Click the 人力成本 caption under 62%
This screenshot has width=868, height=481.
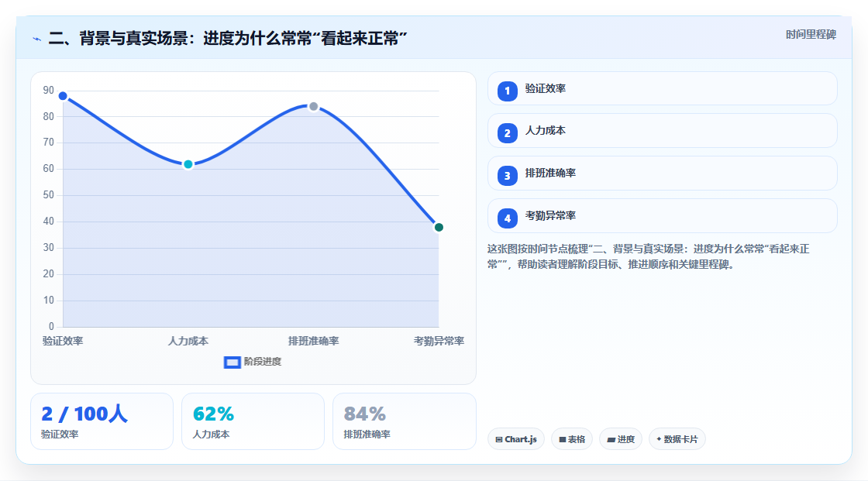coord(211,435)
